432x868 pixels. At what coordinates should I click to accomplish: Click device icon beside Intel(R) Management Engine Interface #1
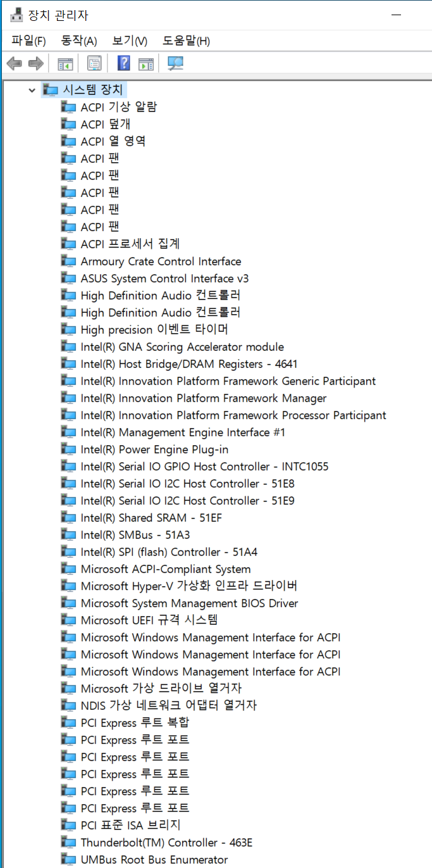tap(68, 432)
